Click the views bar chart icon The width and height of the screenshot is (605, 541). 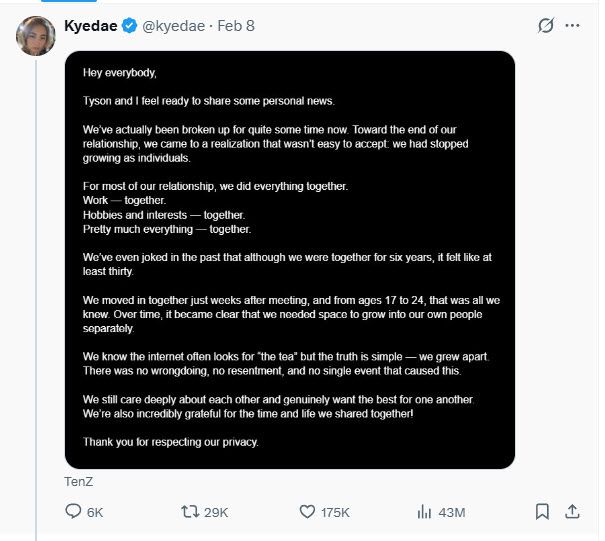click(423, 511)
